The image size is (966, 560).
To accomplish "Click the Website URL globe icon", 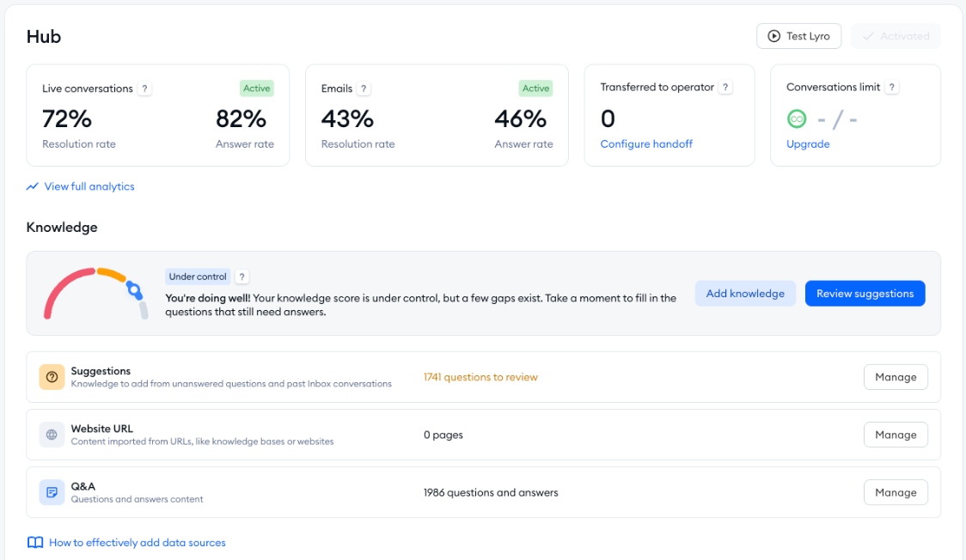I will tap(51, 434).
